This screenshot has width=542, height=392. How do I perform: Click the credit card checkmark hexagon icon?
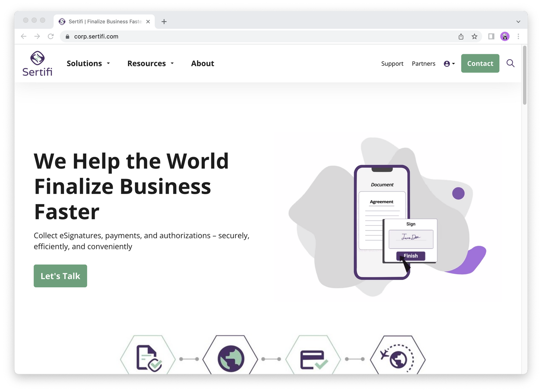coord(313,358)
